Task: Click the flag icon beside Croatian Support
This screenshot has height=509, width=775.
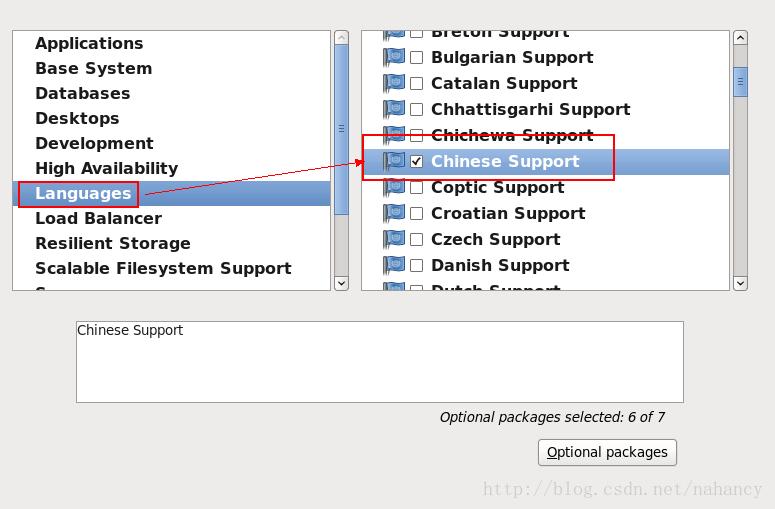Action: click(x=394, y=214)
